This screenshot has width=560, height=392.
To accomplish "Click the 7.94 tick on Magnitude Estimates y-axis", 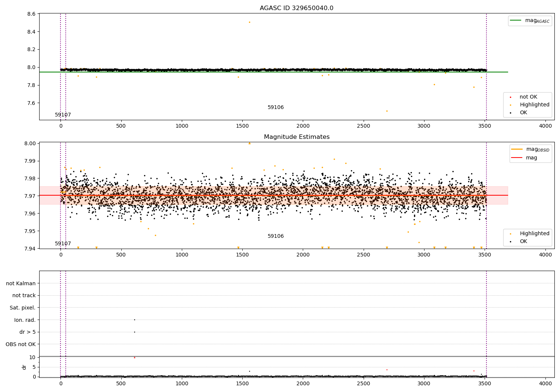I will click(x=30, y=249).
